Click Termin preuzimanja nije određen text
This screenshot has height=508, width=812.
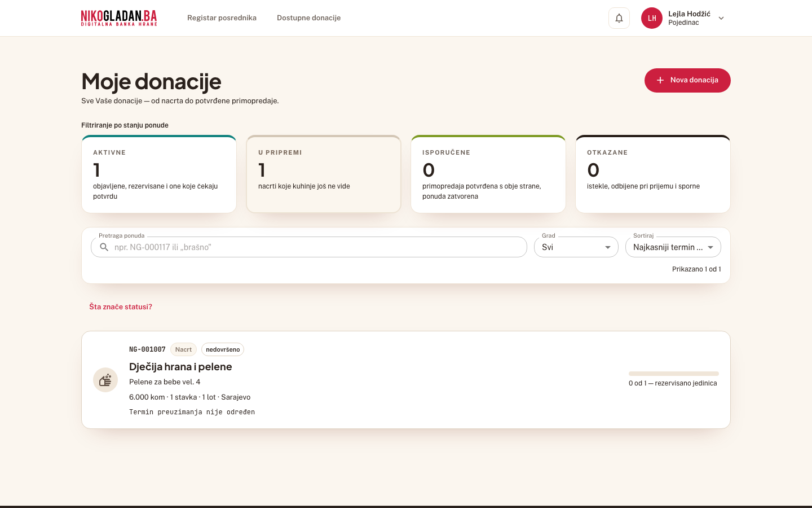pyautogui.click(x=192, y=412)
